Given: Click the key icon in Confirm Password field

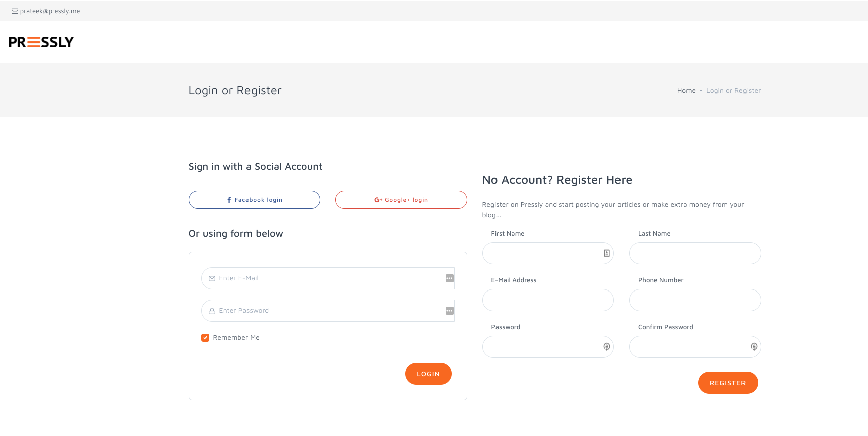Looking at the screenshot, I should [754, 347].
